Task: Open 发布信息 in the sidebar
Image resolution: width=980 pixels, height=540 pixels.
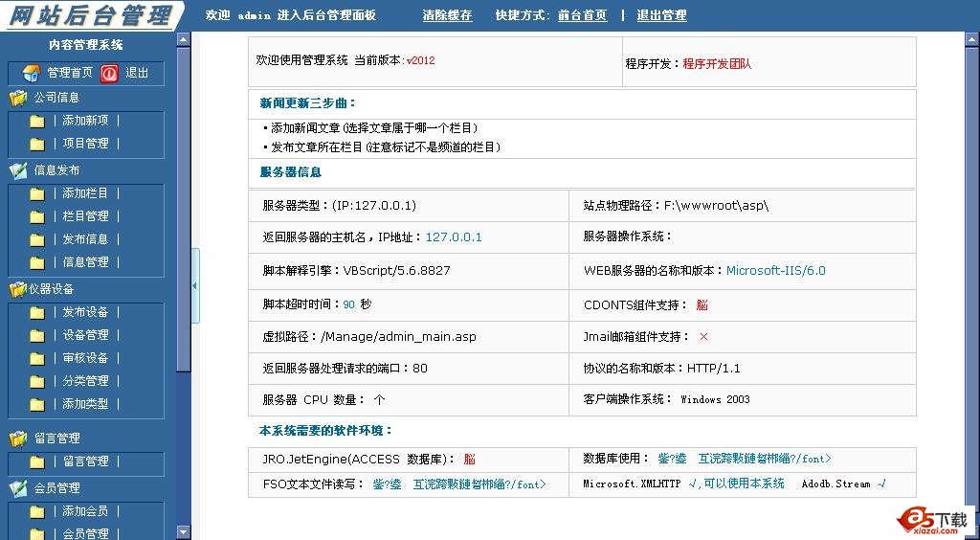Action: tap(85, 239)
